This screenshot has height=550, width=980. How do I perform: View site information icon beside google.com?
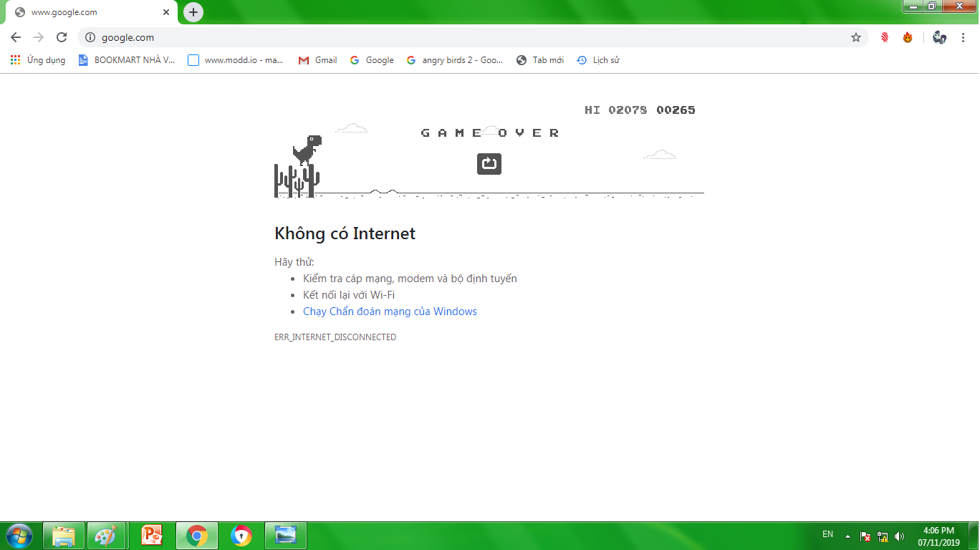90,37
